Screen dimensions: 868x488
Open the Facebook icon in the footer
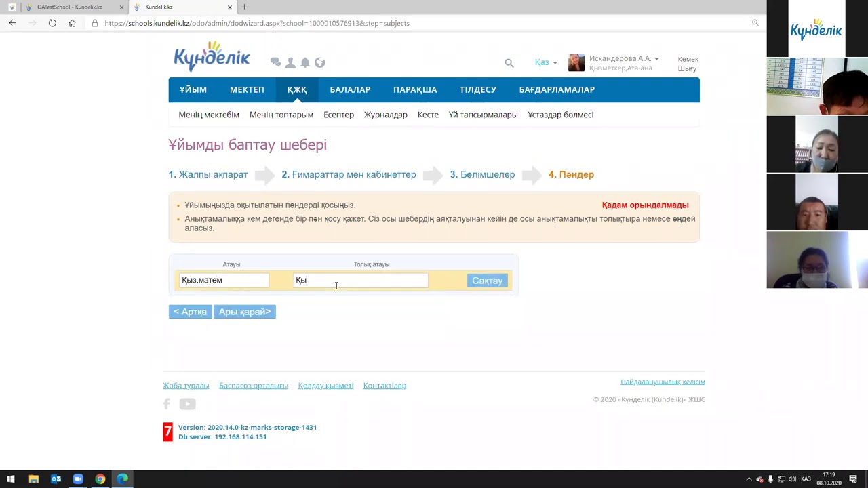(x=167, y=404)
